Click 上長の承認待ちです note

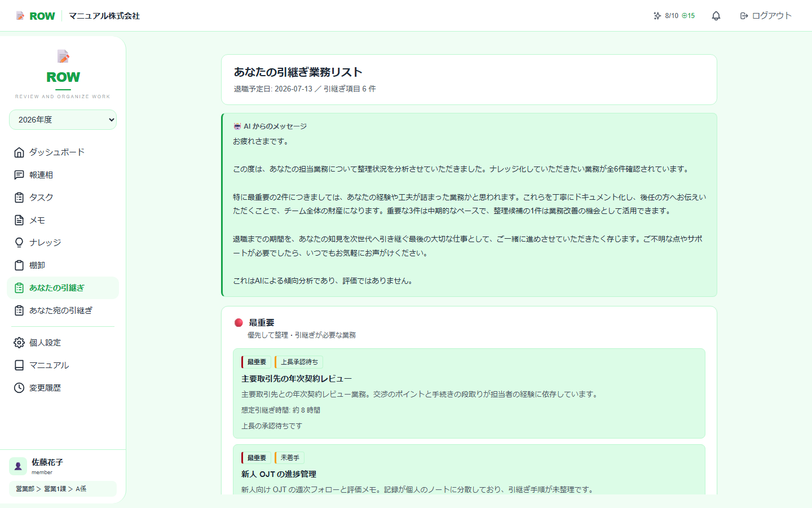point(272,426)
